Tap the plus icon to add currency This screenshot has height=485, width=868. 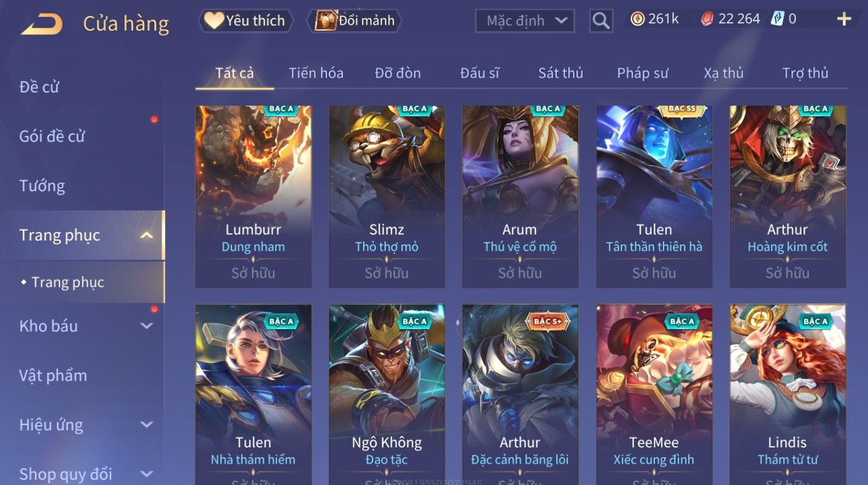[x=844, y=19]
